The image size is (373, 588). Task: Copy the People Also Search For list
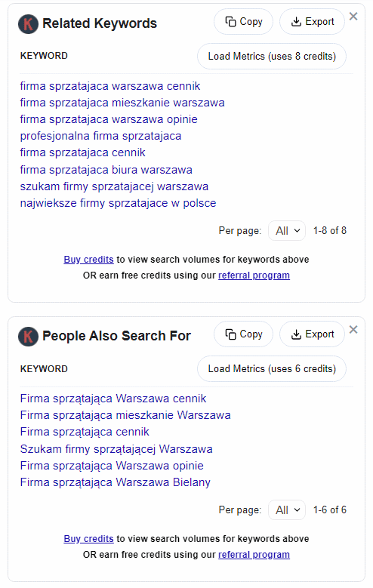(x=244, y=334)
